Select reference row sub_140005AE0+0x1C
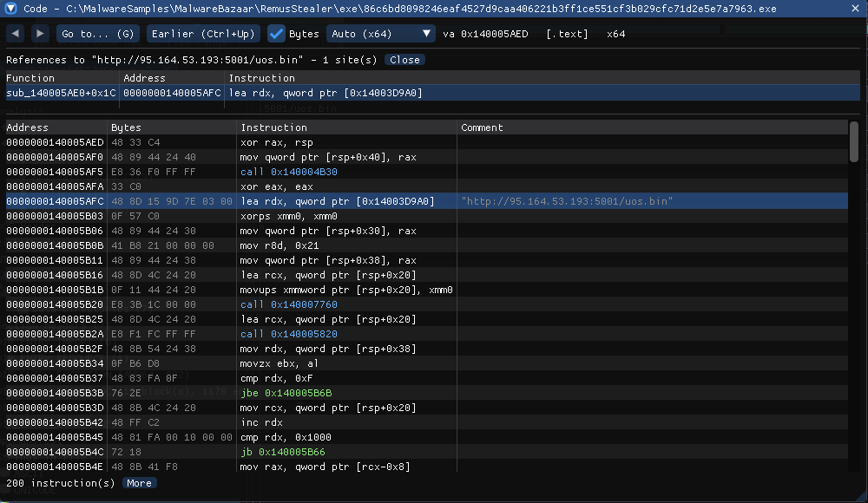Screen dimensions: 868x503 click(x=433, y=93)
